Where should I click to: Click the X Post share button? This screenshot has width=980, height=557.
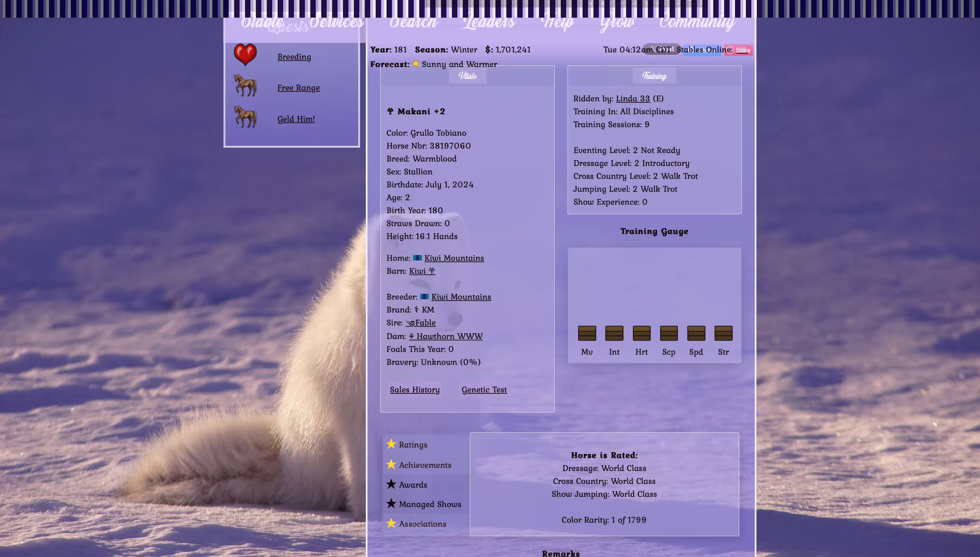[x=661, y=49]
